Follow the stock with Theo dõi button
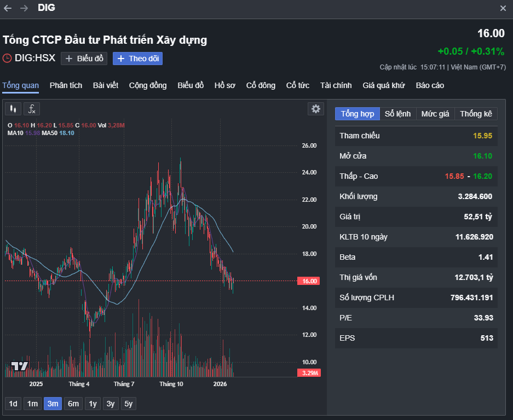513x420 pixels. tap(137, 59)
